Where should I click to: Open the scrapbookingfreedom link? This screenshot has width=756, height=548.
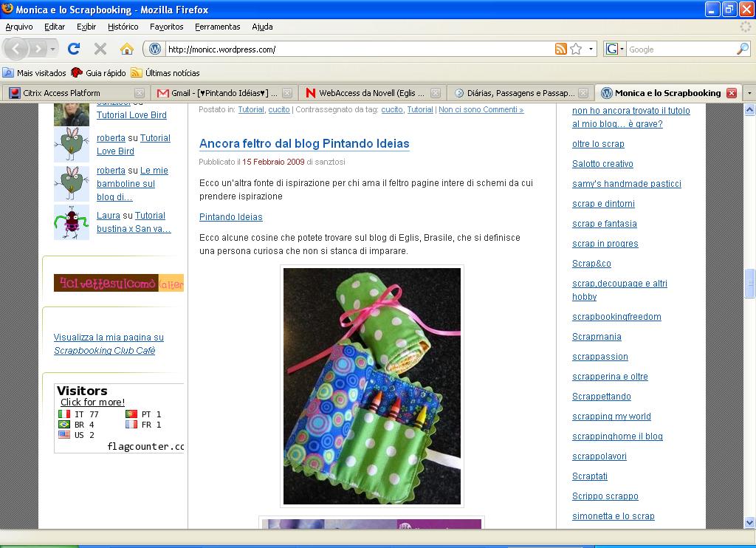(616, 317)
